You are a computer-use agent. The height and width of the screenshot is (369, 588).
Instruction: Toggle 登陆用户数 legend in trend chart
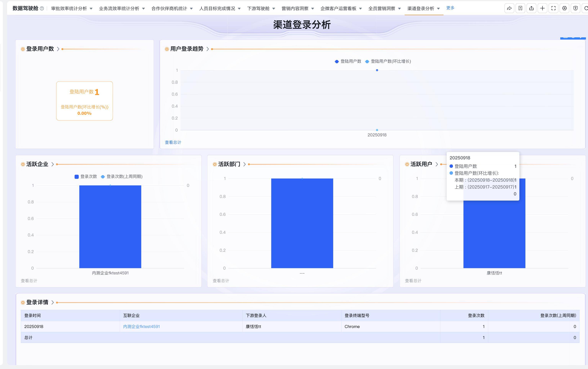[348, 61]
